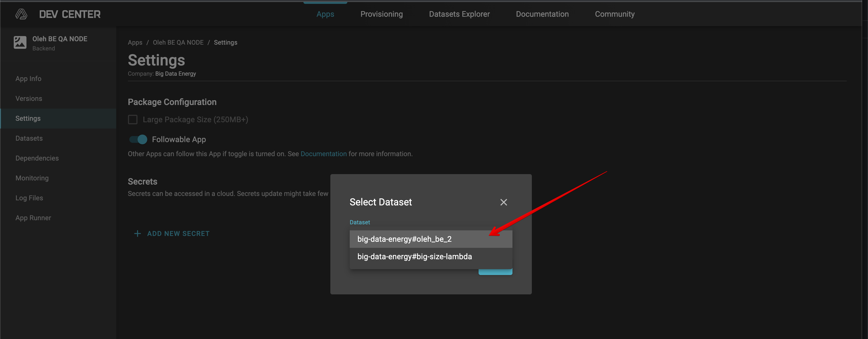Screen dimensions: 868x339
Task: Turn off the Followable App toggle
Action: 138,139
